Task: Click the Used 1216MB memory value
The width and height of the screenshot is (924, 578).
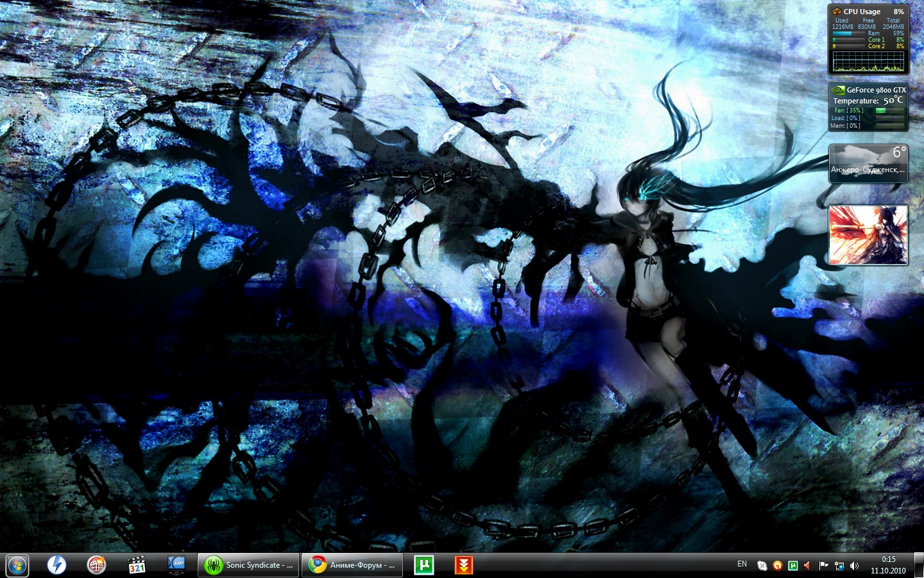Action: pos(843,27)
